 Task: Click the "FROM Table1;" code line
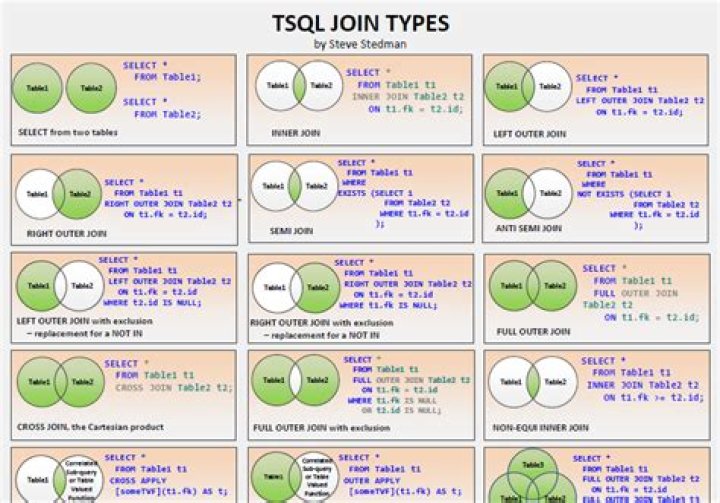(x=168, y=77)
